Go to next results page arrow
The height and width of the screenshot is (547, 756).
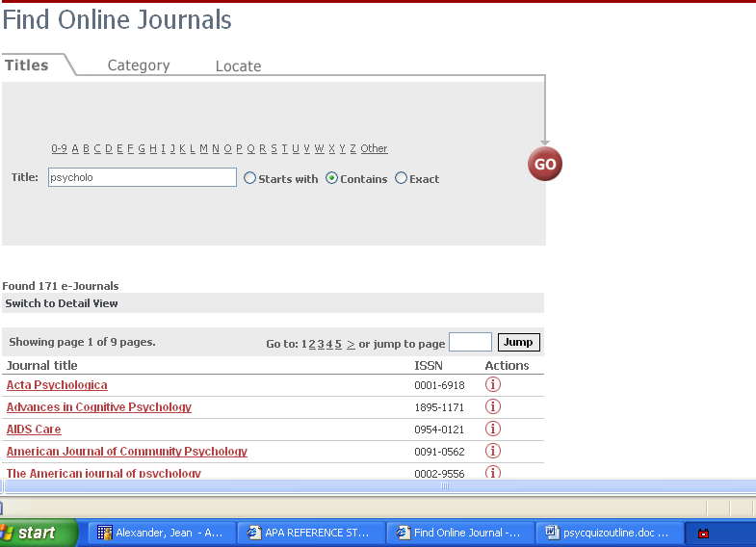[351, 344]
